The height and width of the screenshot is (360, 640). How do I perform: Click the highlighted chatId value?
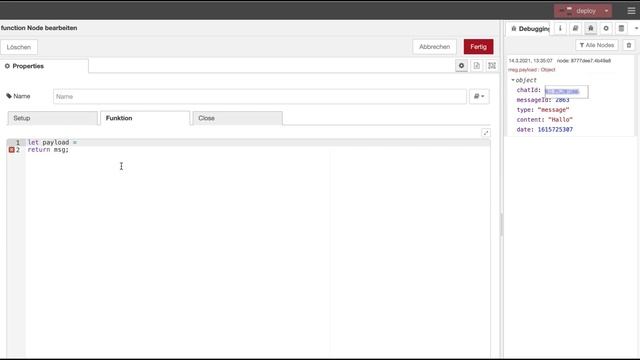pyautogui.click(x=562, y=91)
